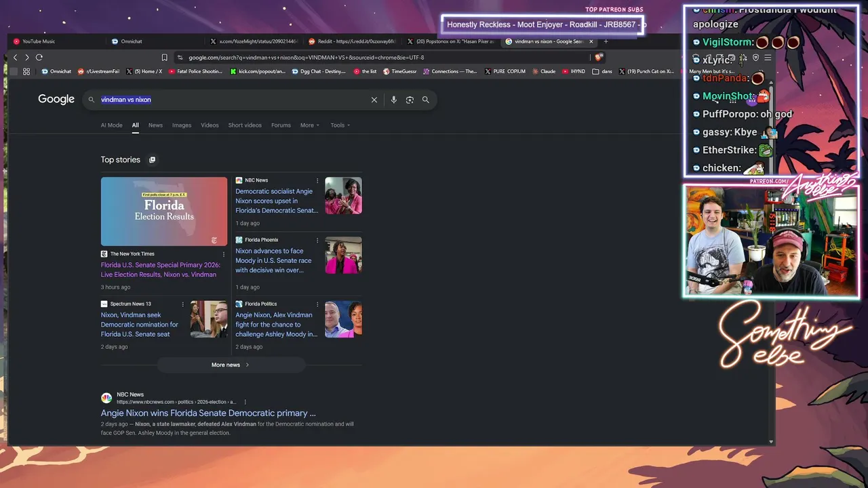Switch to the Omnichat tab
Screen dimensions: 868x488
click(157, 41)
